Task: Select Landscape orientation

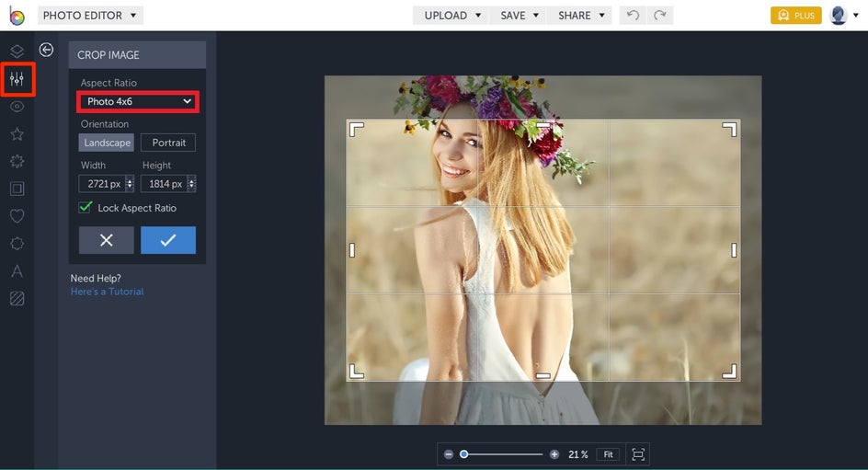Action: 107,143
